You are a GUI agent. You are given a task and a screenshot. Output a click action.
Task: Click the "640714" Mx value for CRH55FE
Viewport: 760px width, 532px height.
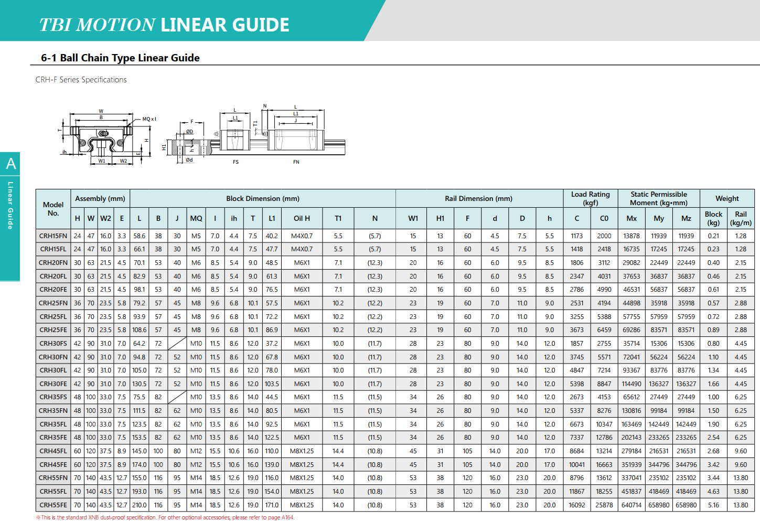[x=631, y=505]
